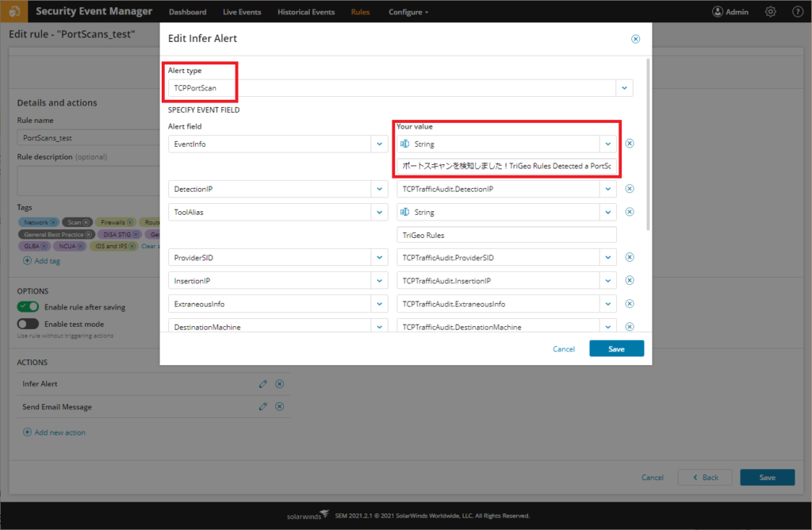This screenshot has height=530, width=812.
Task: Click the plus icon beside Add new action
Action: (x=27, y=432)
